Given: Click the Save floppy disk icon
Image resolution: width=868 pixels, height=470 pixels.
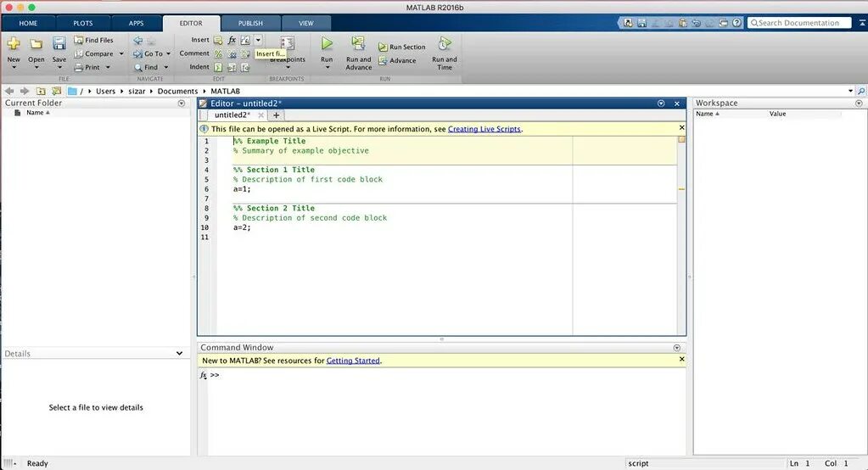Looking at the screenshot, I should (x=59, y=44).
